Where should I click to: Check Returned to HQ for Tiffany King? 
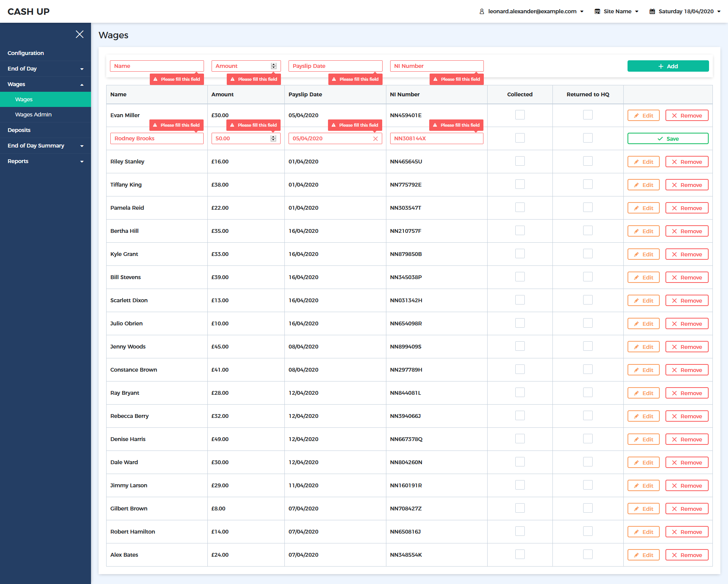coord(588,184)
